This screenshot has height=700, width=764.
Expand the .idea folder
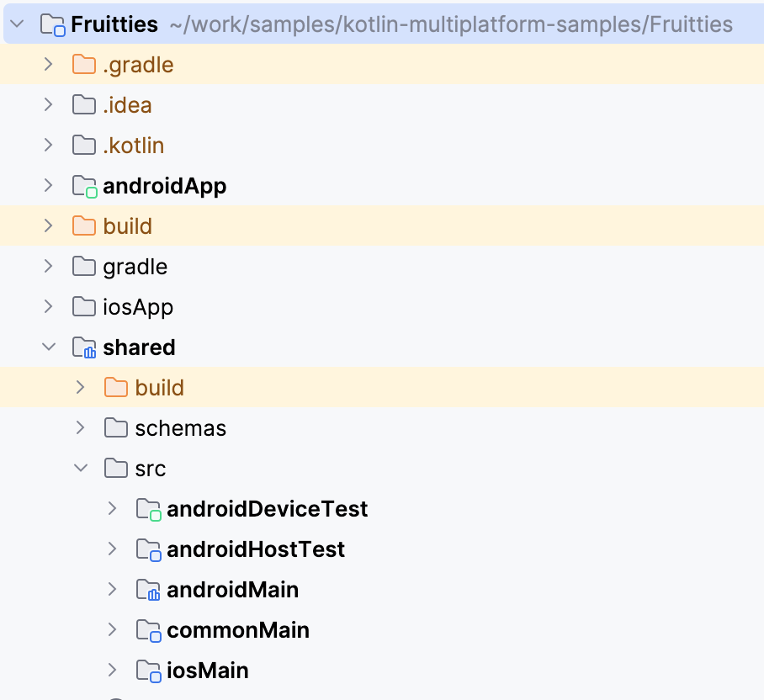coord(49,104)
